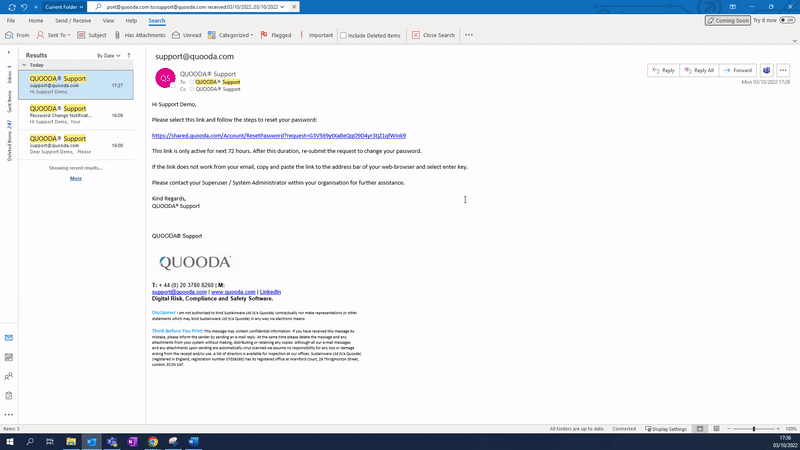Click the Undo icon in title bar

click(x=24, y=7)
